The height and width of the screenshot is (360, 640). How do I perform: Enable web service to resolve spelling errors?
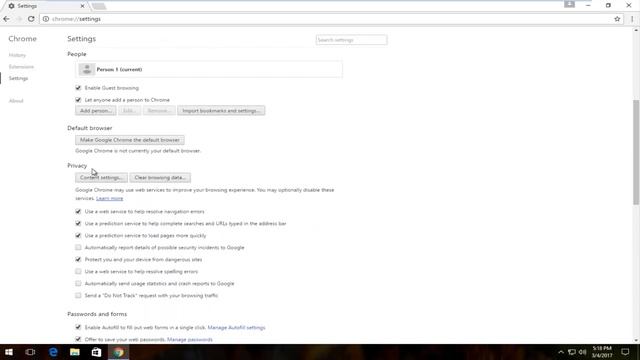[78, 271]
